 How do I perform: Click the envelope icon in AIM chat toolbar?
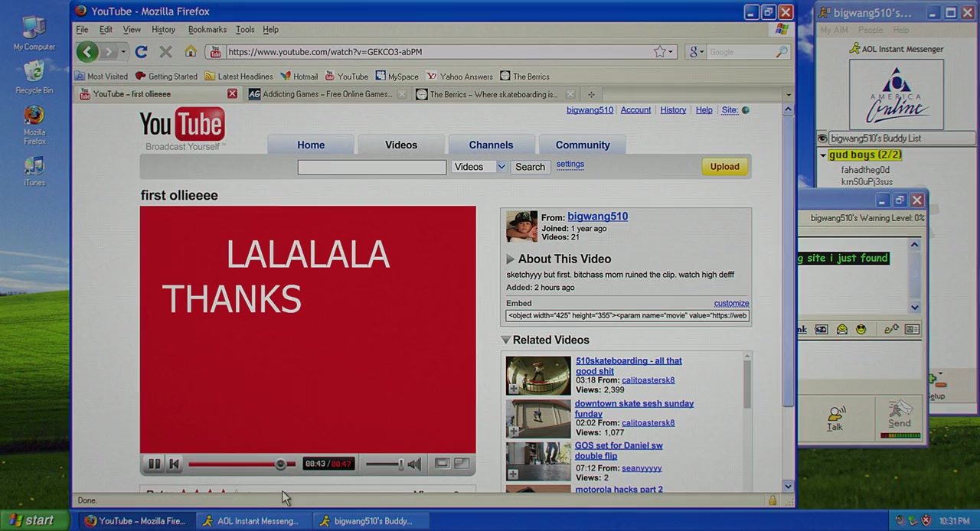tap(842, 329)
